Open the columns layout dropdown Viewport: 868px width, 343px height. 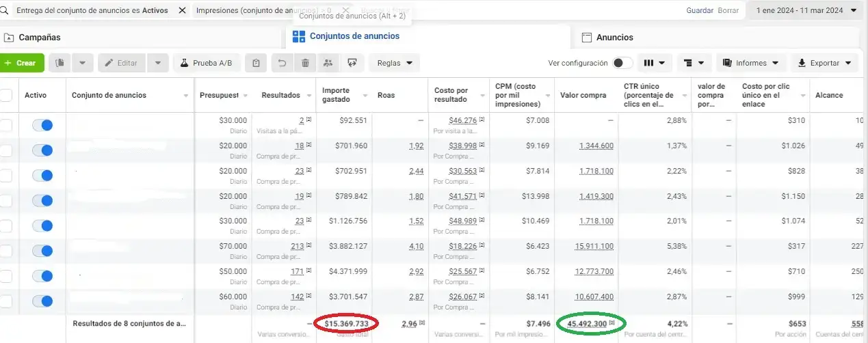click(x=655, y=63)
